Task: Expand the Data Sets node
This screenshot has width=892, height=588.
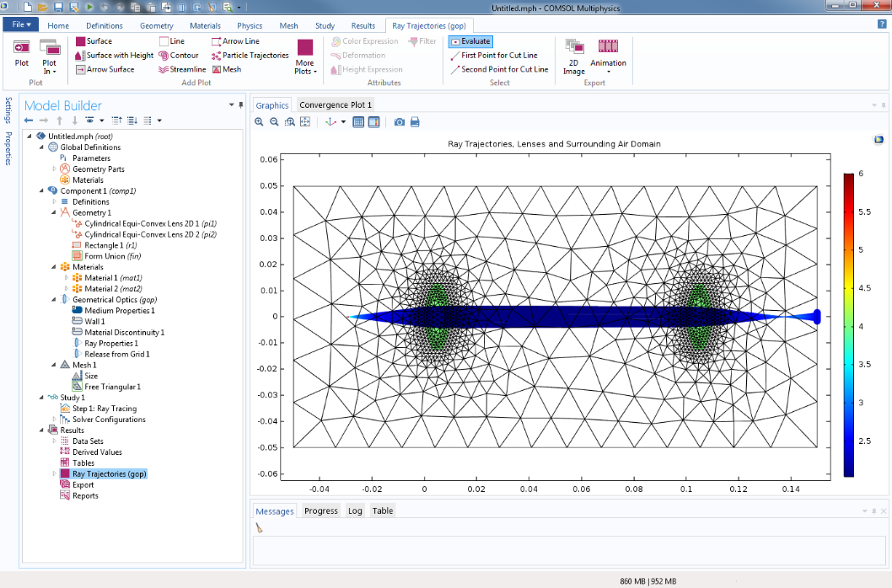Action: (54, 441)
